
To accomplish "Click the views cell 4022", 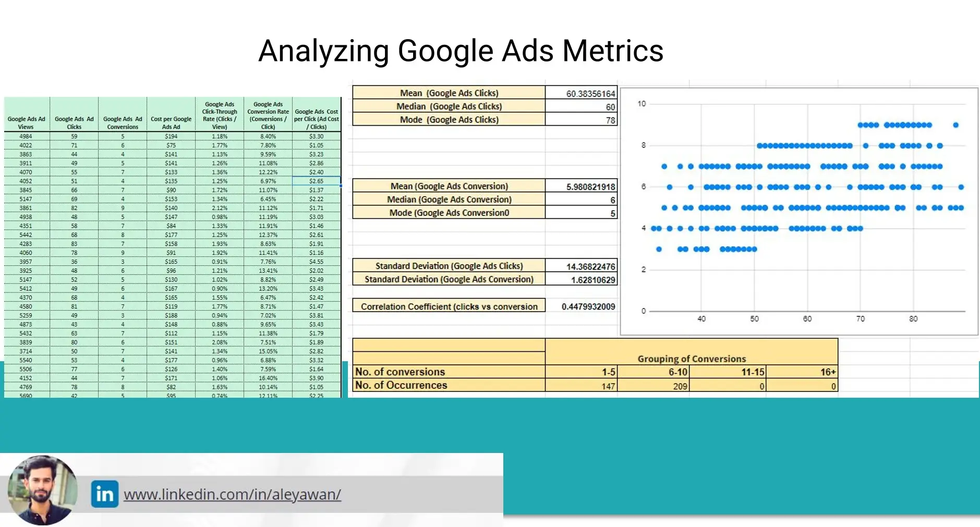I will [26, 145].
